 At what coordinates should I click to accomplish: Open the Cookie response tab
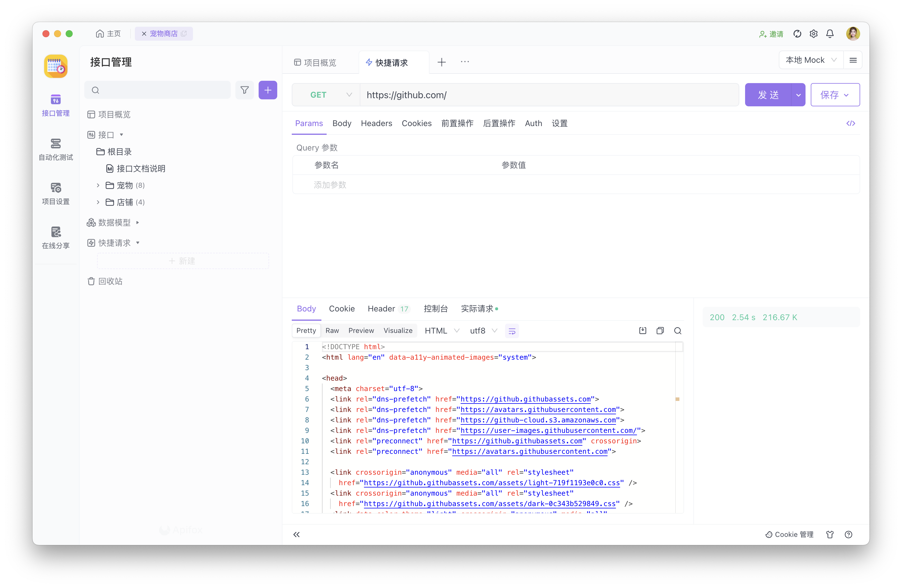pos(341,309)
